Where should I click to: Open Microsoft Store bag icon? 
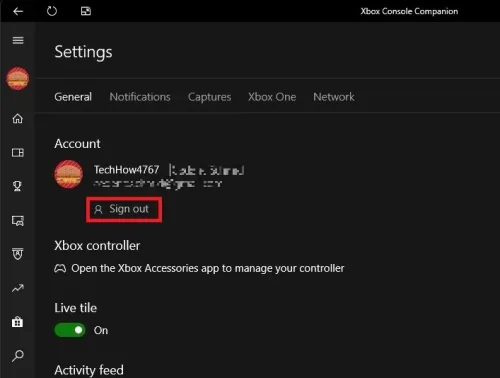click(x=17, y=322)
